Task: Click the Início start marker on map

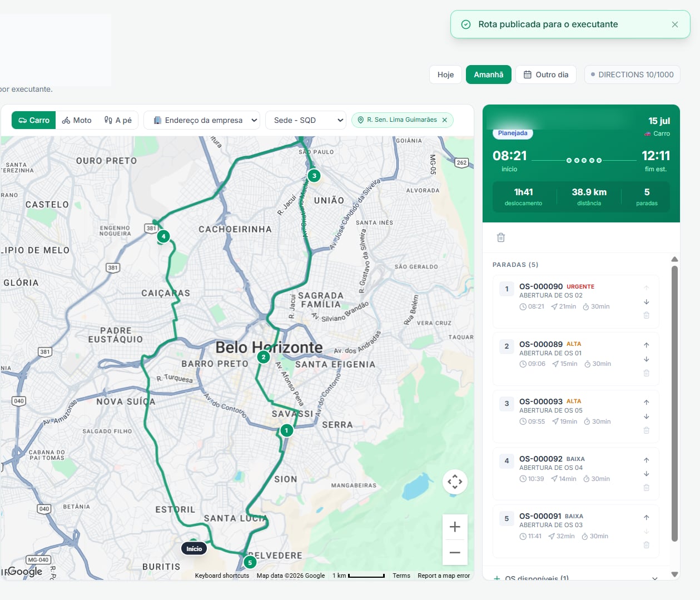Action: pyautogui.click(x=194, y=549)
